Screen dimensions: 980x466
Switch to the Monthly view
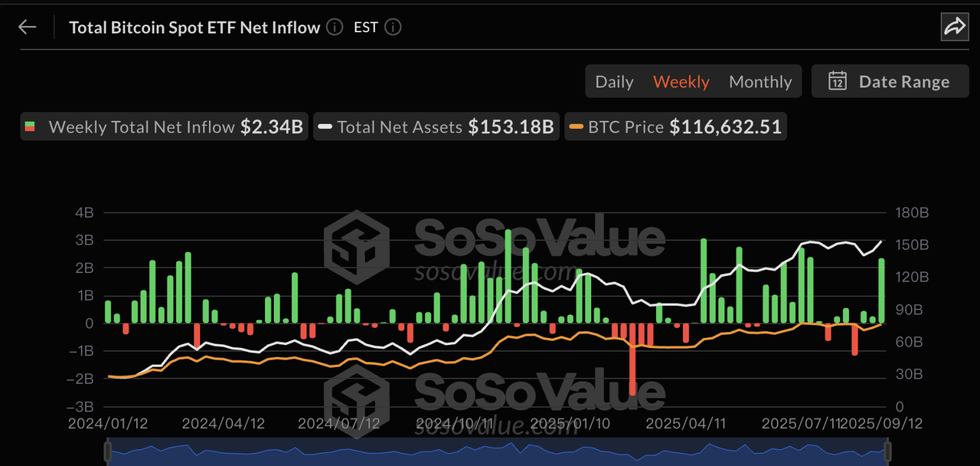[x=759, y=81]
